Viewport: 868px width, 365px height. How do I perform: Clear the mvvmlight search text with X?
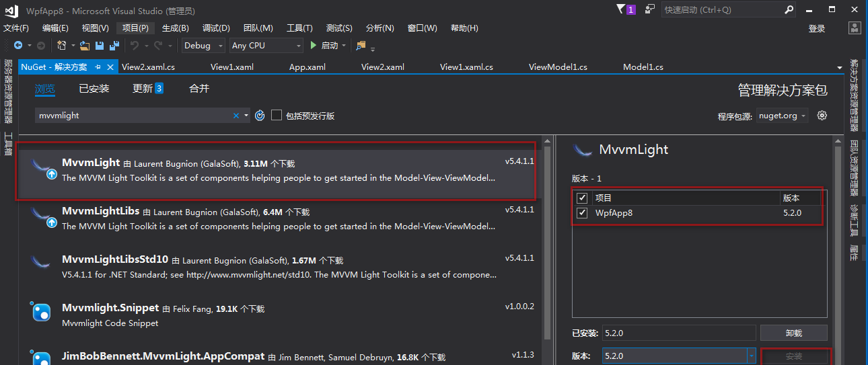(x=236, y=116)
